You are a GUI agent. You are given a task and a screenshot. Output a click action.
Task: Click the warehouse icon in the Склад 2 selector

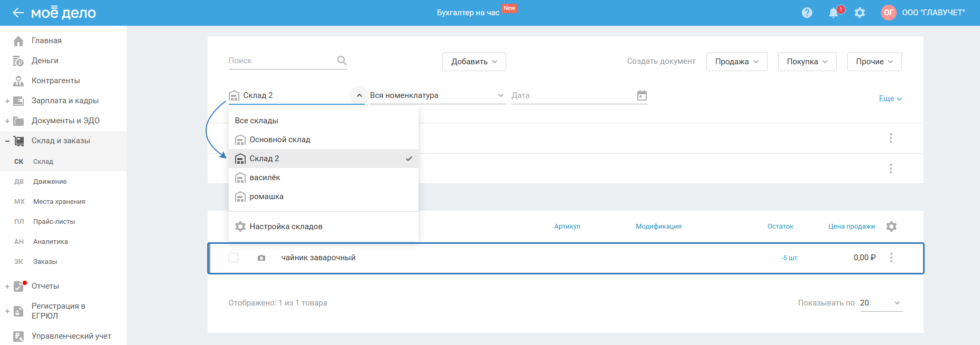coord(234,95)
